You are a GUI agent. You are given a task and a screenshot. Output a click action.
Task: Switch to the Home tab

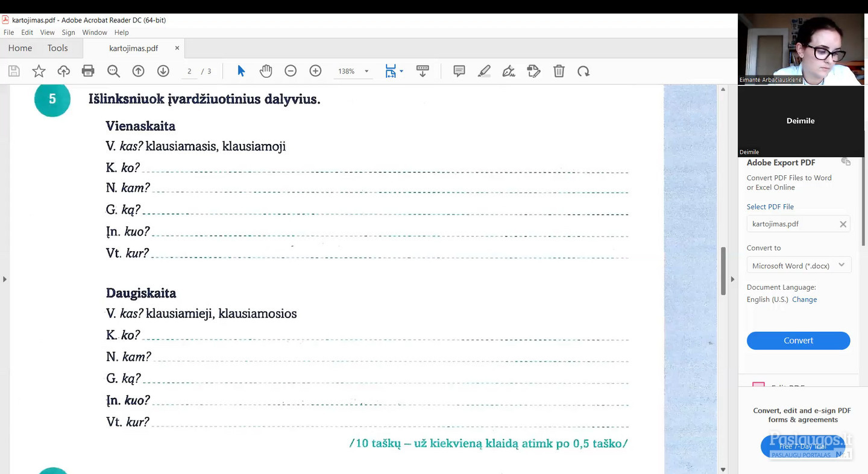point(20,48)
